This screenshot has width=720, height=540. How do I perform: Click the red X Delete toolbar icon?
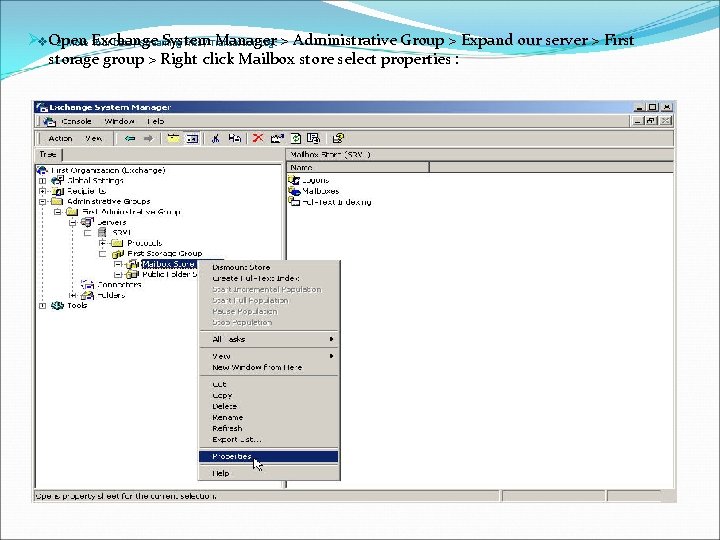click(258, 138)
